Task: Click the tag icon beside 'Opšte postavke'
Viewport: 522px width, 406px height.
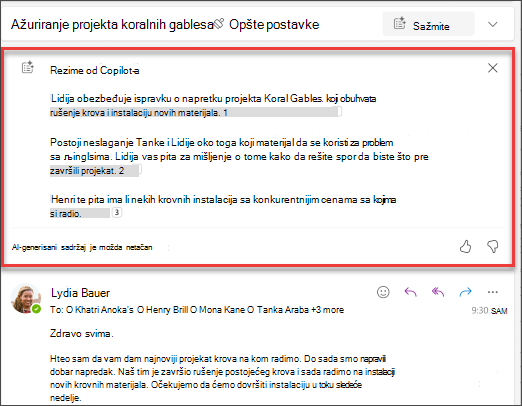Action: point(219,24)
